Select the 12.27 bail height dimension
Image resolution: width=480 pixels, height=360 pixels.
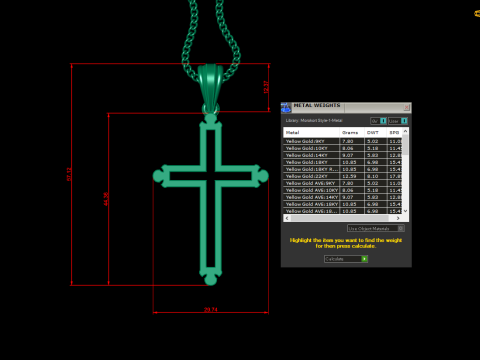266,87
